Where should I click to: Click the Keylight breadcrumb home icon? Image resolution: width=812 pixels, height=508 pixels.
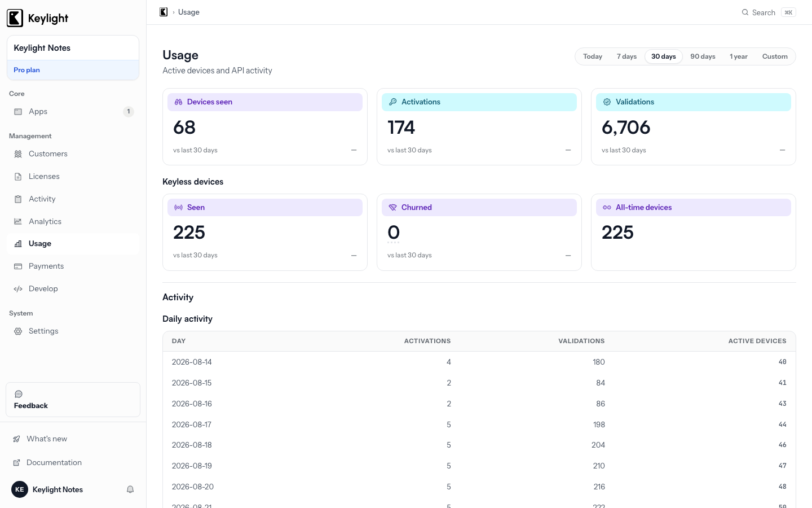coord(164,12)
